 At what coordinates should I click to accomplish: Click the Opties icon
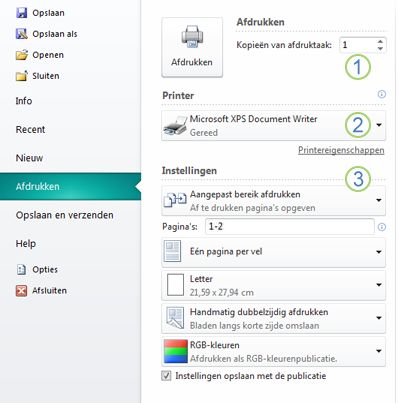coord(21,269)
